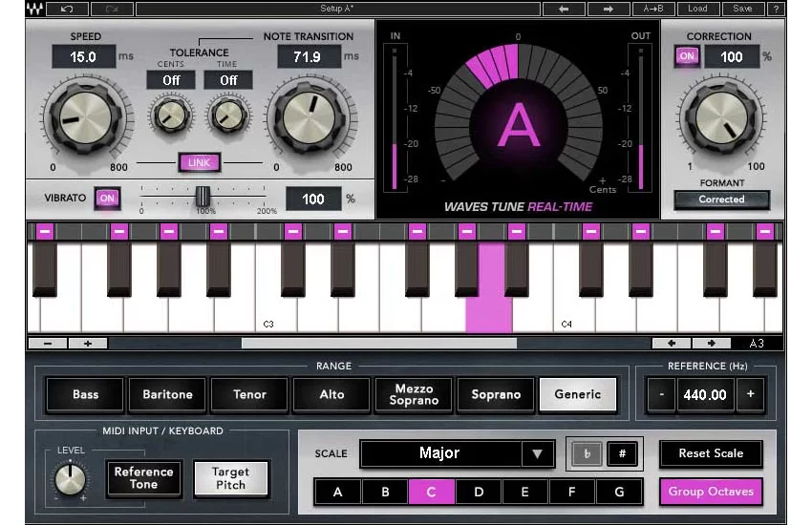
Task: Zoom out keyboard with minus button
Action: click(48, 344)
